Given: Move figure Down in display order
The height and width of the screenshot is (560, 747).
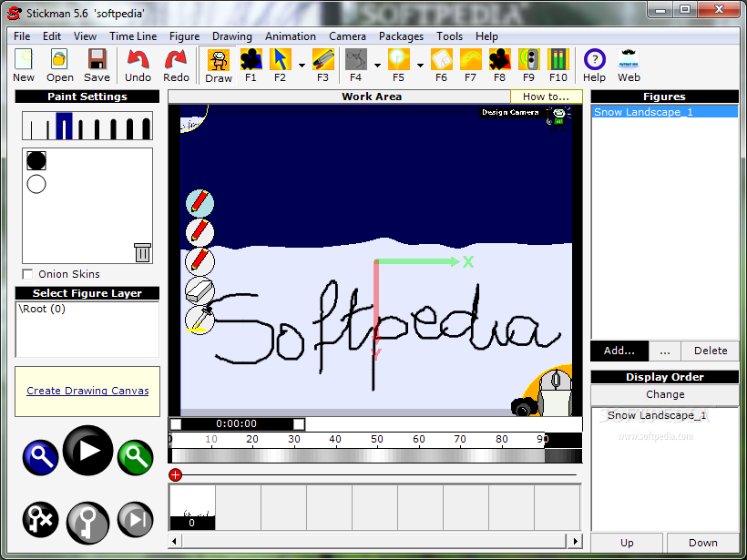Looking at the screenshot, I should pos(702,543).
